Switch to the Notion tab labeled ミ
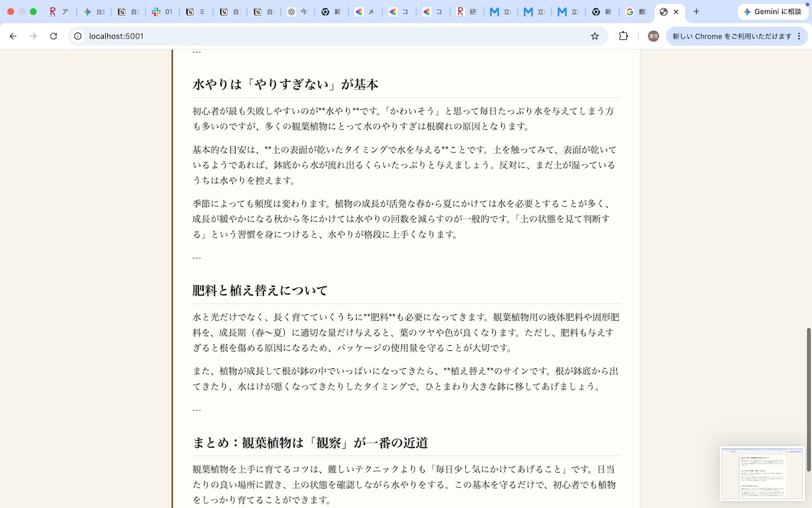Image resolution: width=812 pixels, height=508 pixels. pos(196,12)
